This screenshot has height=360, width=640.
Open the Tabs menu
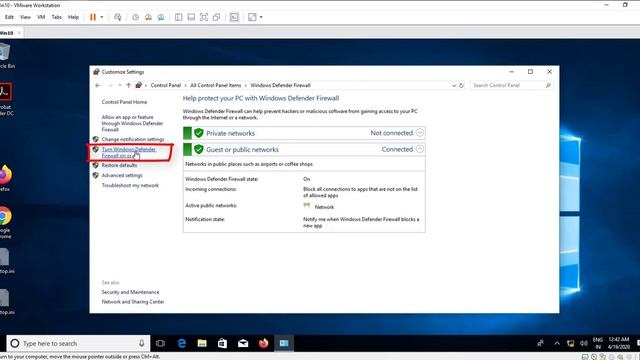click(x=57, y=17)
